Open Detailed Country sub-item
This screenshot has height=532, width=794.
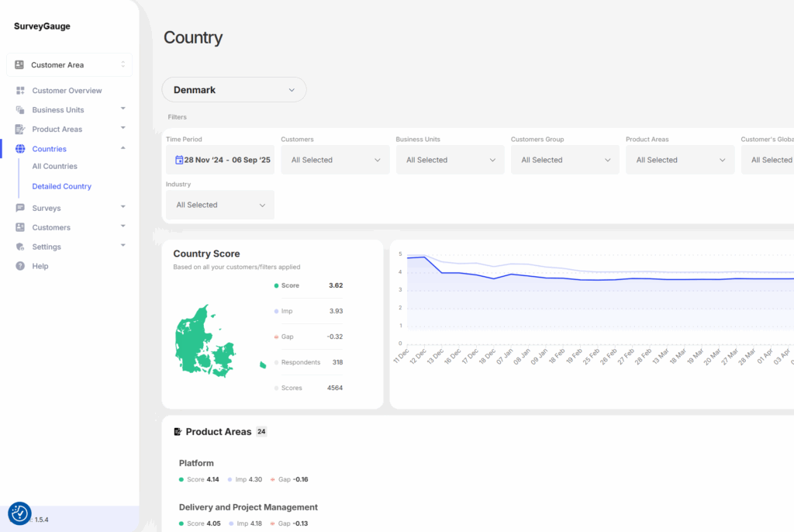click(x=62, y=186)
